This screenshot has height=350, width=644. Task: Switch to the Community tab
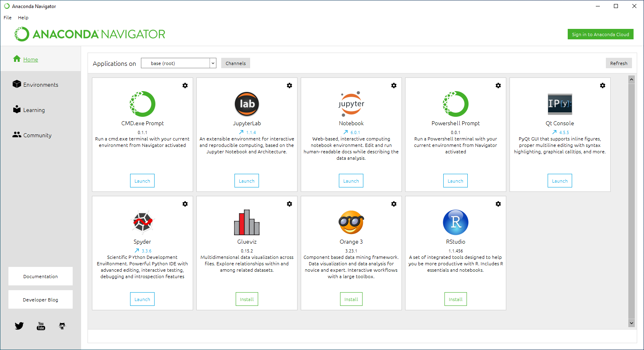[41, 135]
